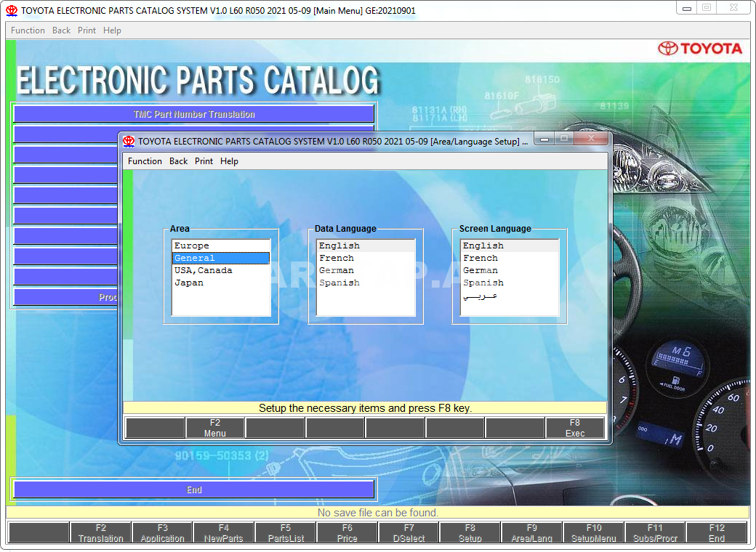The height and width of the screenshot is (552, 756).
Task: Click F9 Area/Lang function key button
Action: coord(532,532)
